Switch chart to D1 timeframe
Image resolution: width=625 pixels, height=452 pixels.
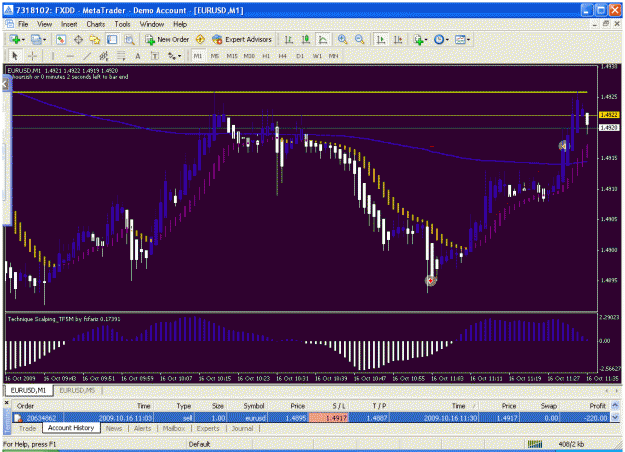coord(300,56)
